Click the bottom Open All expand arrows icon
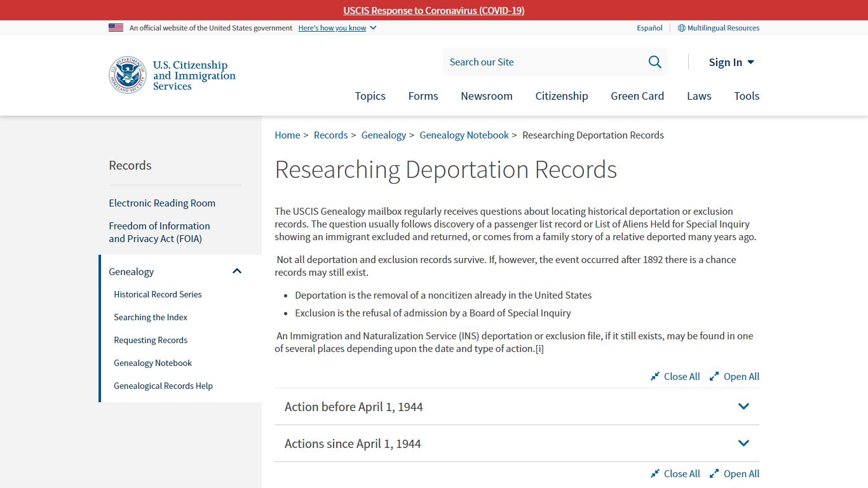The height and width of the screenshot is (488, 868). click(x=714, y=474)
